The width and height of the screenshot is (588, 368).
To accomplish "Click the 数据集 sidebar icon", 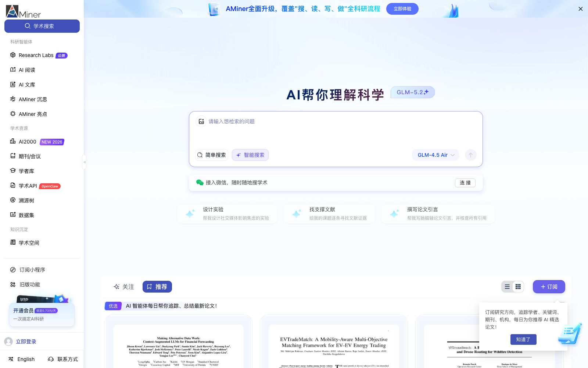I will pos(13,215).
